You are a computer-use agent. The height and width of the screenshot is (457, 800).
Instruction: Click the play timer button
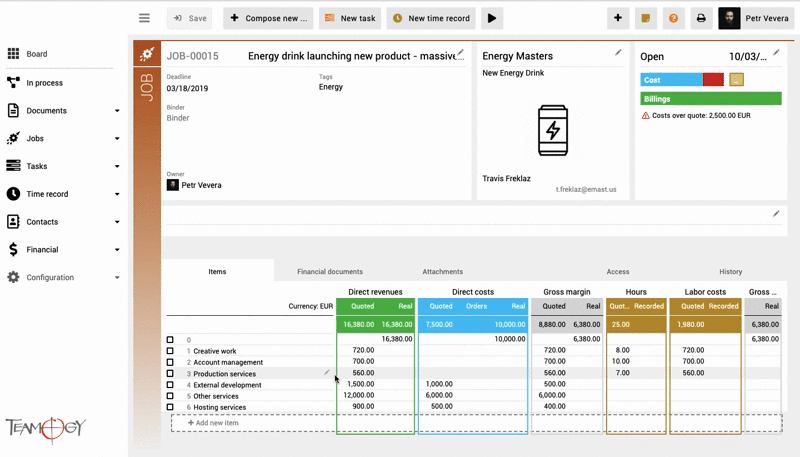pyautogui.click(x=492, y=18)
